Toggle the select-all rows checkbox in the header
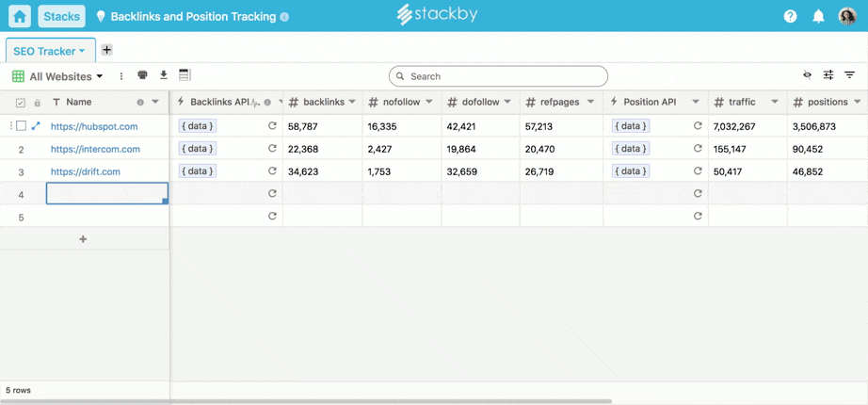Image resolution: width=868 pixels, height=405 pixels. click(x=20, y=103)
